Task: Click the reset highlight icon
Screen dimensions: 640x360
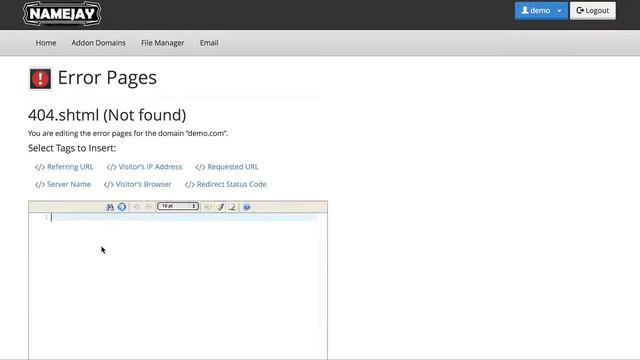Action: 232,207
